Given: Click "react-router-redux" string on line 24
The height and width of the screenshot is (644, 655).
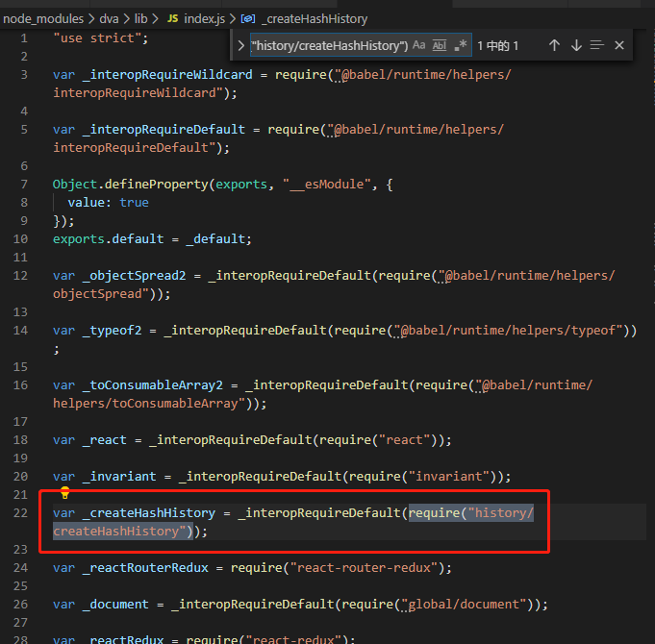Looking at the screenshot, I should 364,568.
